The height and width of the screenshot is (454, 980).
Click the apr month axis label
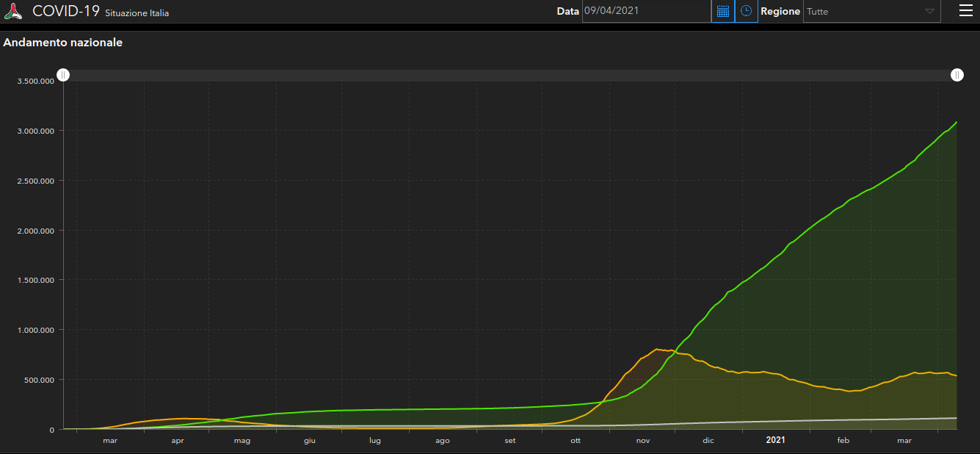[178, 441]
